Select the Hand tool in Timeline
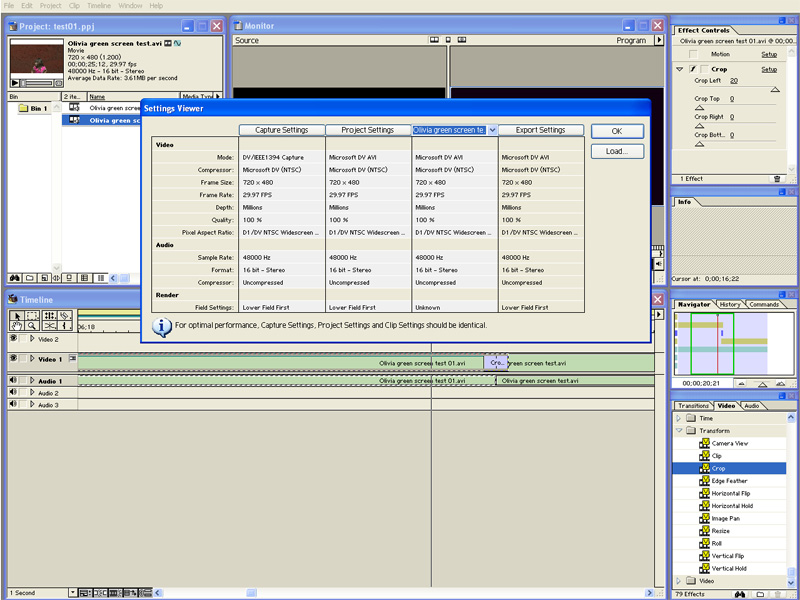 (17, 326)
